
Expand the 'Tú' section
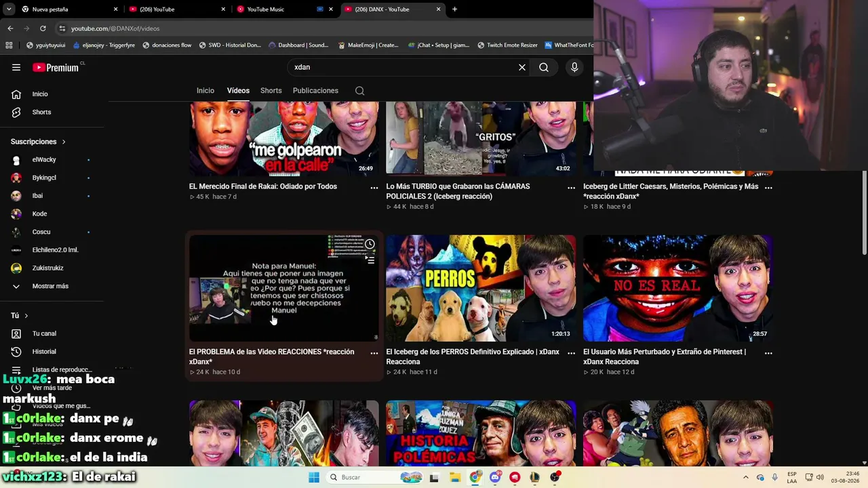(x=20, y=316)
